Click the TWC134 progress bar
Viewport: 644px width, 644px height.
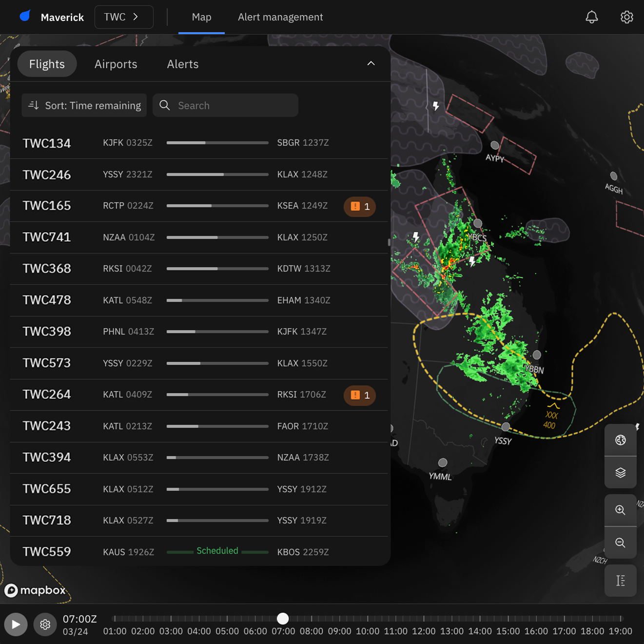tap(217, 143)
